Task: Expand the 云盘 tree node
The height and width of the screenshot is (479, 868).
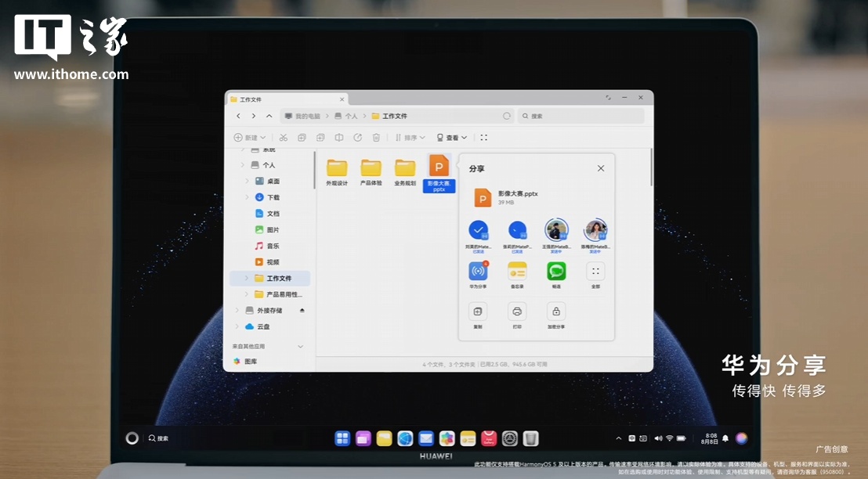Action: pyautogui.click(x=237, y=326)
